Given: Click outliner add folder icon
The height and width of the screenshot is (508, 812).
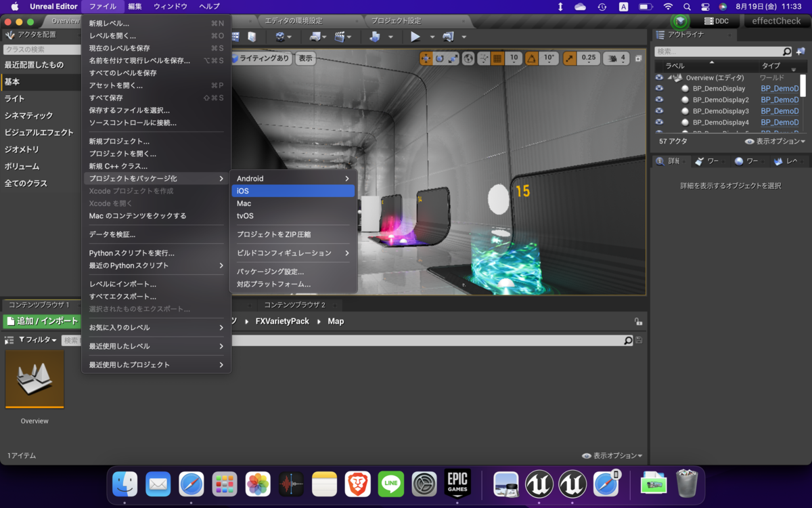Looking at the screenshot, I should (800, 51).
